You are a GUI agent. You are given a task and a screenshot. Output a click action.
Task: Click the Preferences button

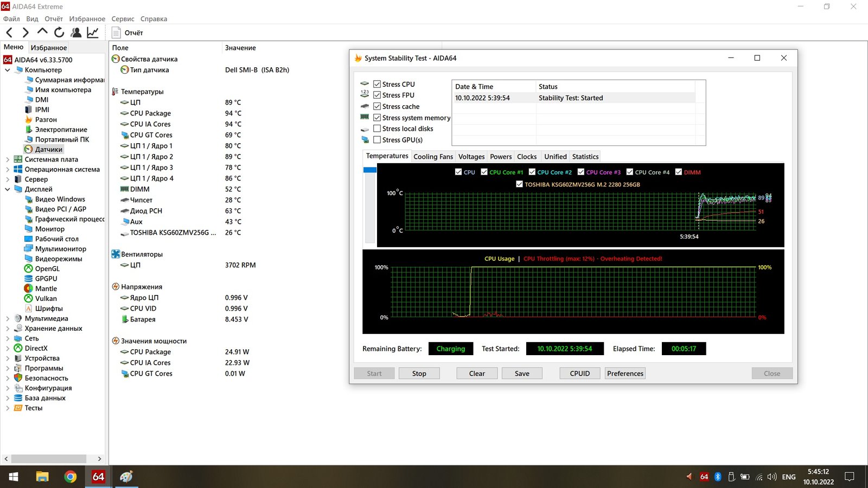pyautogui.click(x=625, y=374)
